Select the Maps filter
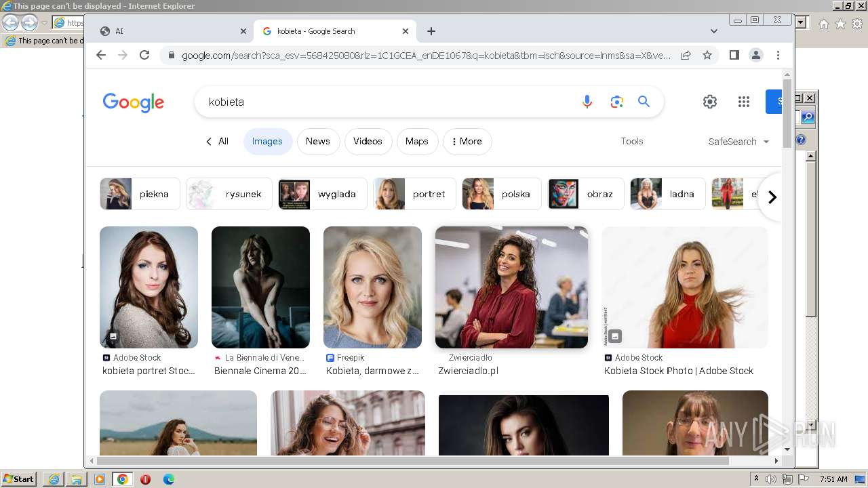Viewport: 868px width, 488px height. point(417,142)
